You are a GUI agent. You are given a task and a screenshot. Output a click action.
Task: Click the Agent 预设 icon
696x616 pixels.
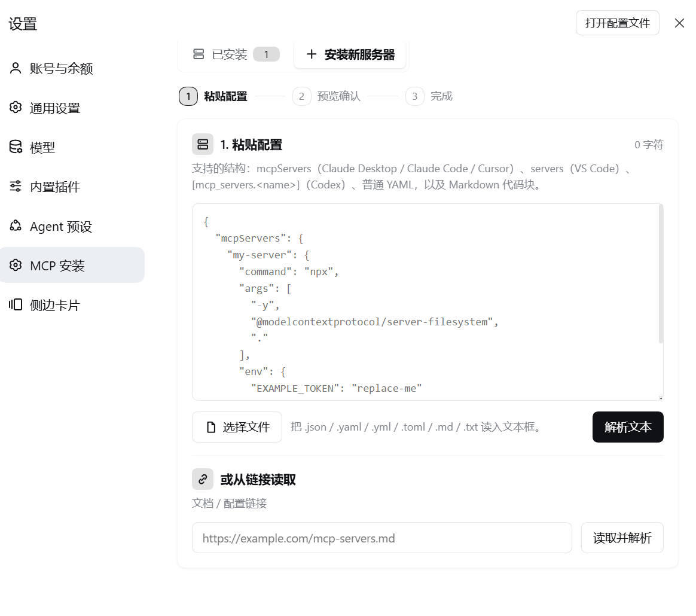pos(16,225)
